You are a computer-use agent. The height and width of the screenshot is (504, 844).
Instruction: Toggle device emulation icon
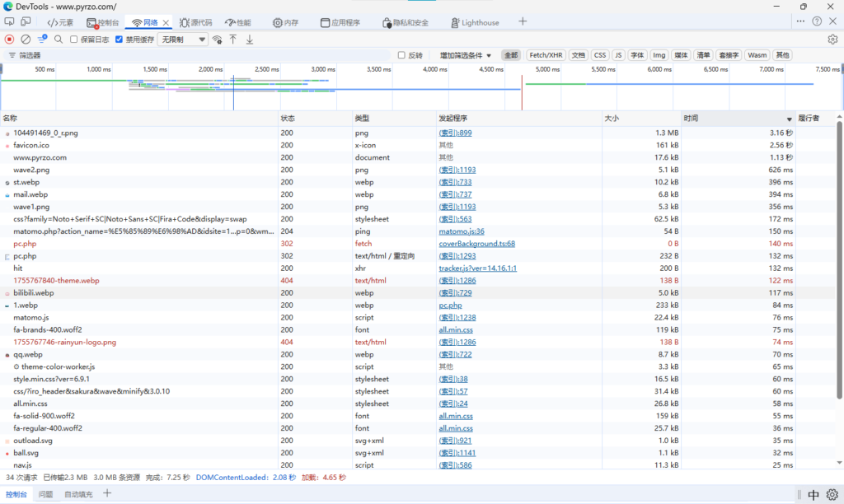pos(26,22)
